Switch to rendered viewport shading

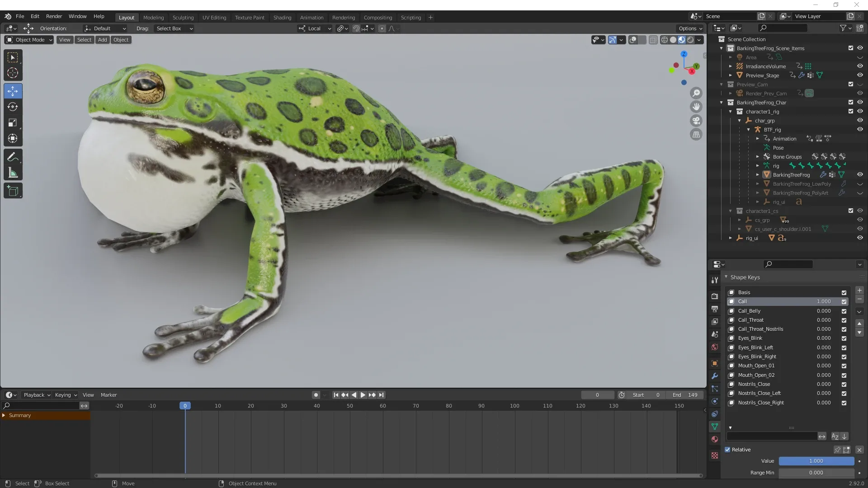tap(690, 40)
